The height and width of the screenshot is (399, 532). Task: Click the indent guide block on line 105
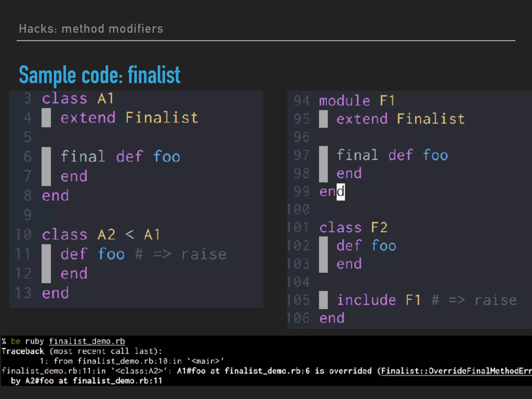tap(323, 300)
